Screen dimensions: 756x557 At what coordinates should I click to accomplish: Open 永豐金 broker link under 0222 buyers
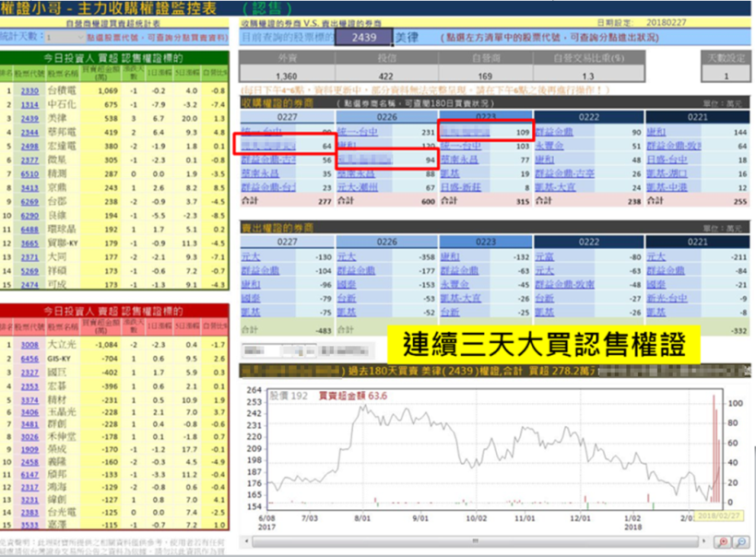[x=549, y=146]
